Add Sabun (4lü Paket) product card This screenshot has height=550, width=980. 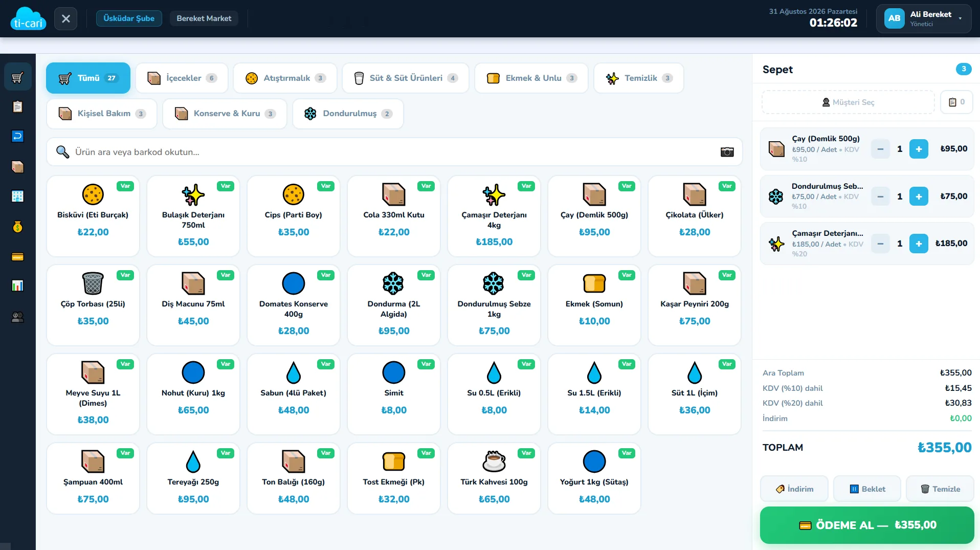294,394
